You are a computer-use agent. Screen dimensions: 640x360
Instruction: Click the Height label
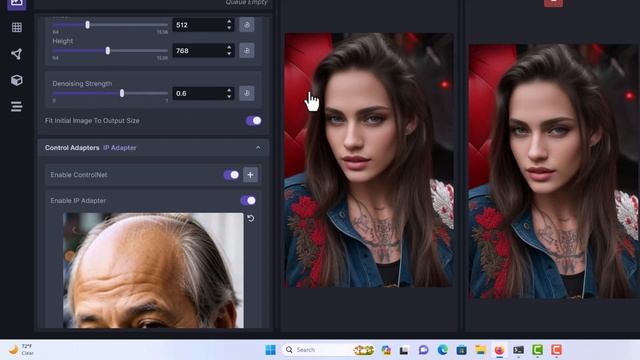(x=62, y=41)
